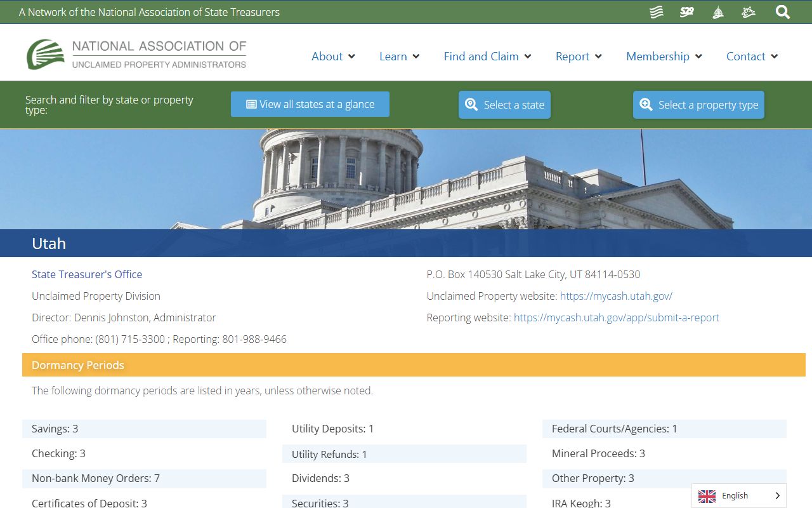Click the Network of State Treasurers text
The width and height of the screenshot is (812, 508).
pyautogui.click(x=149, y=12)
